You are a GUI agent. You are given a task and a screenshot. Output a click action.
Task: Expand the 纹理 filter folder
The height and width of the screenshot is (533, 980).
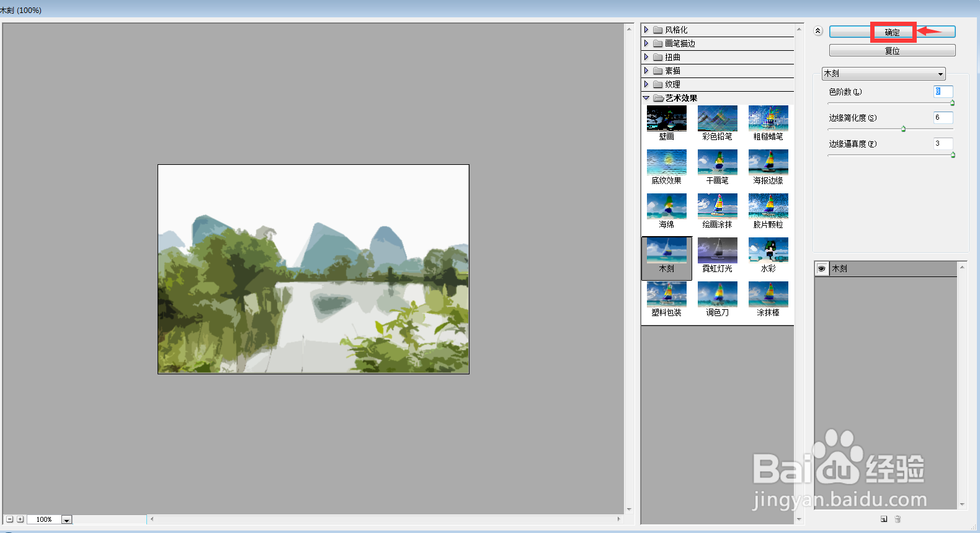pos(646,84)
